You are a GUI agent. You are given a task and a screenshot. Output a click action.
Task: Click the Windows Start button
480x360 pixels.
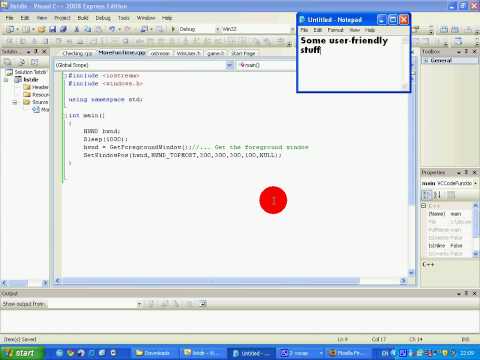tap(22, 353)
